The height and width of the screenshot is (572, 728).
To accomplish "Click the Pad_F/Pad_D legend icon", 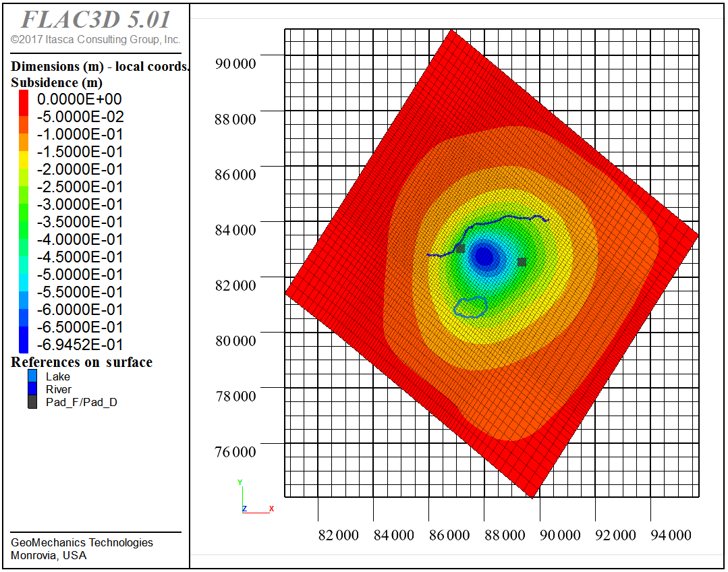I will pos(32,402).
